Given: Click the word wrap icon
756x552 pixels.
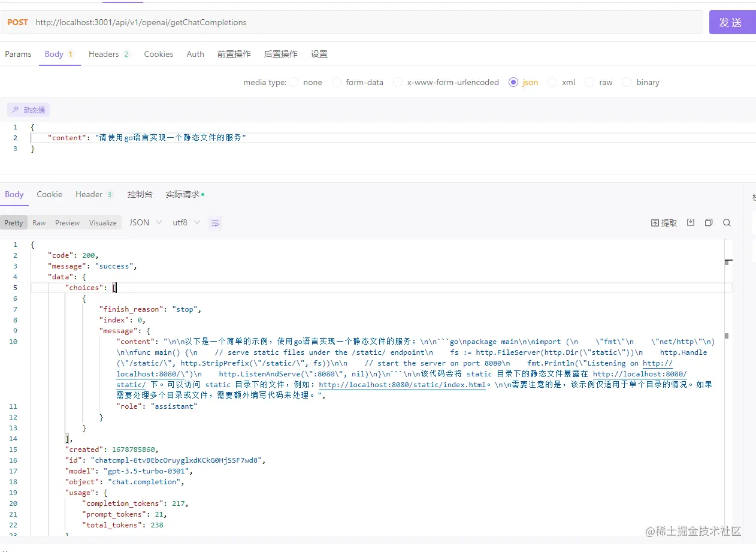Looking at the screenshot, I should [x=215, y=223].
